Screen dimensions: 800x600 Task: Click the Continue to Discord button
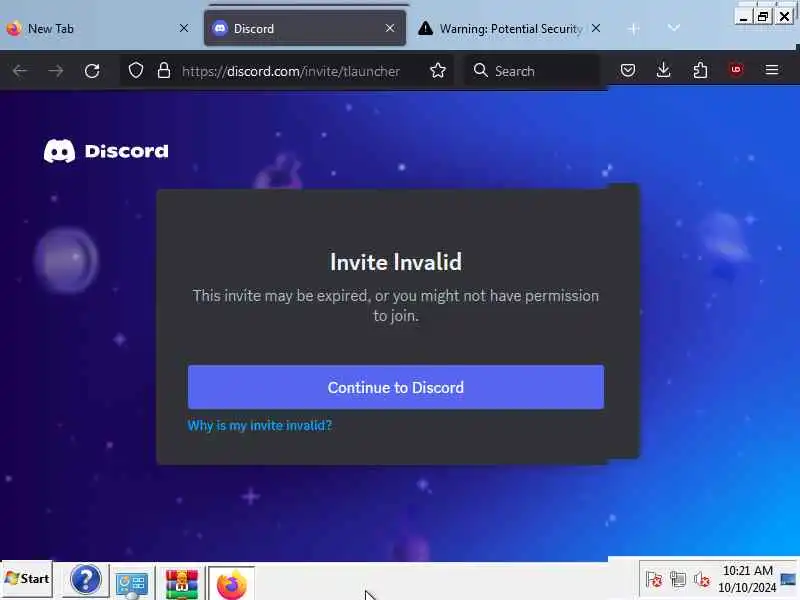(396, 387)
